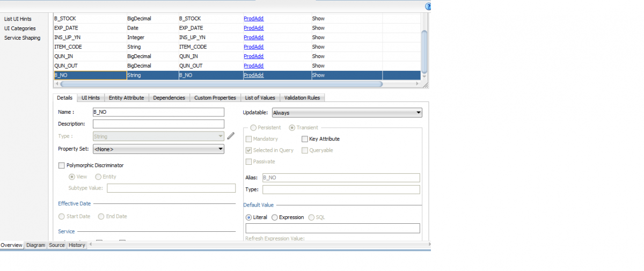Click the horizontal scrollbar under attribute table

pos(220,84)
